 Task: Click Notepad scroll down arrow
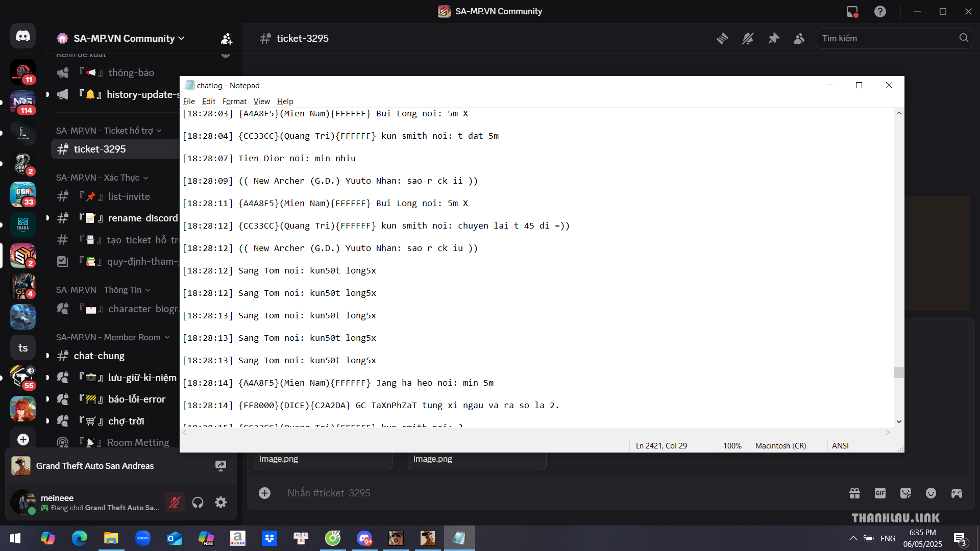[899, 421]
